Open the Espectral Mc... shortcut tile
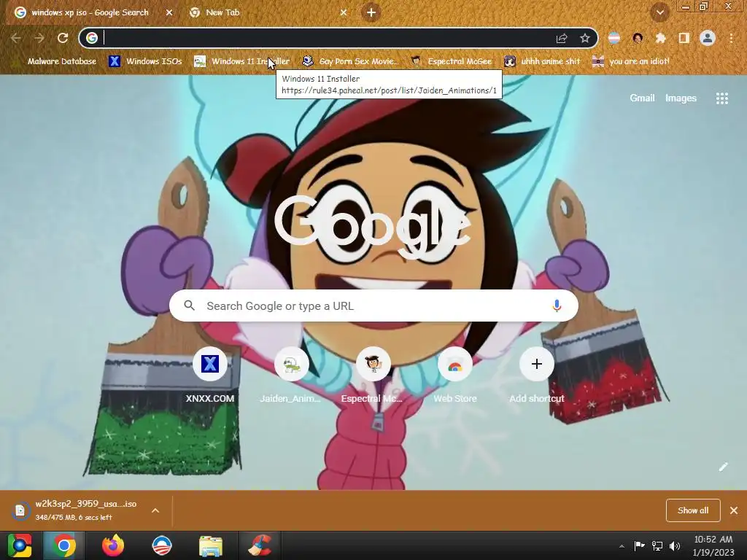Viewport: 747px width, 560px height. (373, 376)
